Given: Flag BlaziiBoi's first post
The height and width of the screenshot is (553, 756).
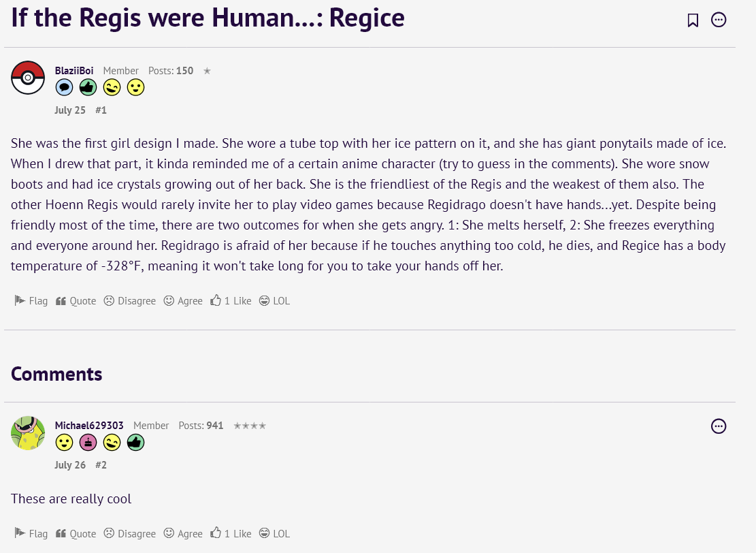Looking at the screenshot, I should (31, 300).
